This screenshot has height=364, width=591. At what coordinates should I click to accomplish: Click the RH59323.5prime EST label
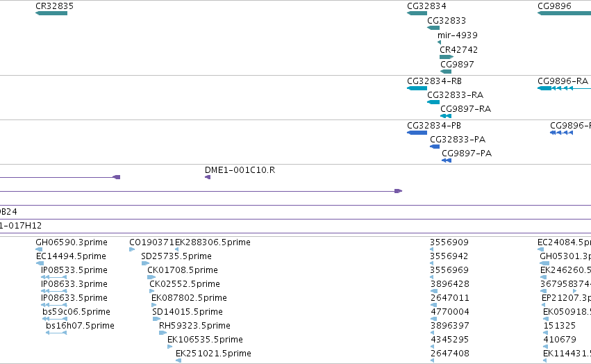(x=194, y=326)
